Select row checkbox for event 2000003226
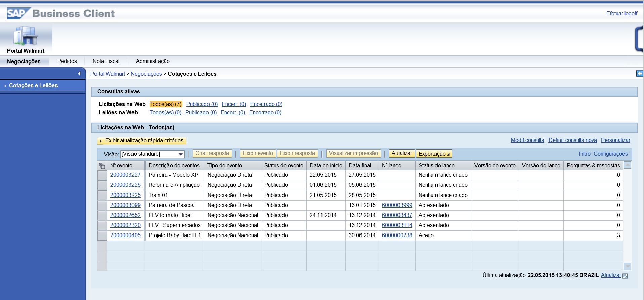 (102, 185)
